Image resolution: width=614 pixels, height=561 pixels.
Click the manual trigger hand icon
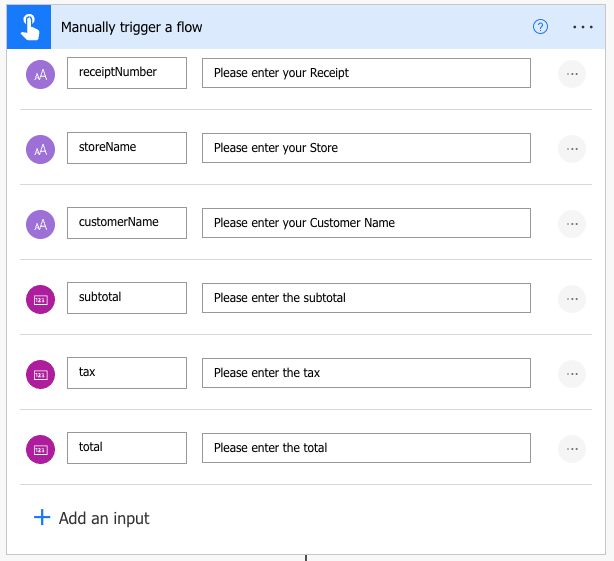pos(28,27)
